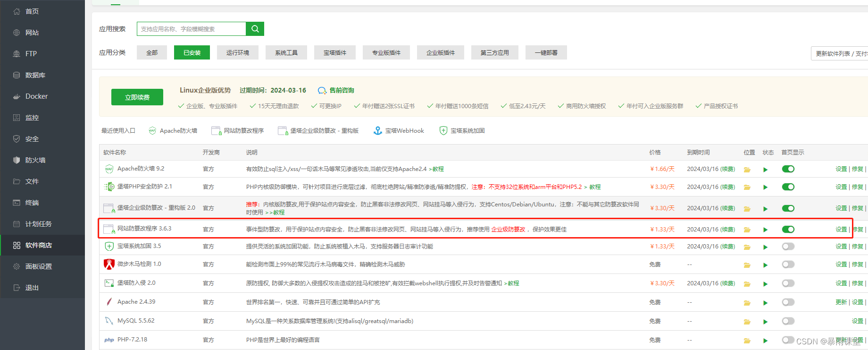The width and height of the screenshot is (868, 350).
Task: Open 防火墙 in the sidebar
Action: [42, 160]
